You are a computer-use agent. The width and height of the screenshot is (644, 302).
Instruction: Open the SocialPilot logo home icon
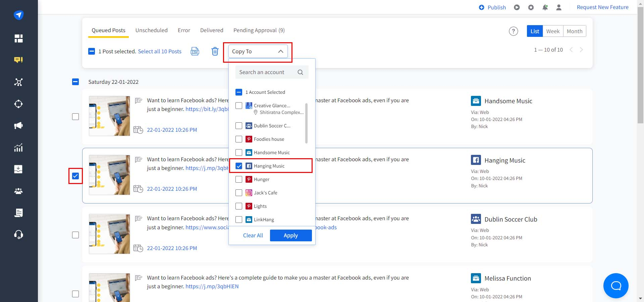coord(18,15)
